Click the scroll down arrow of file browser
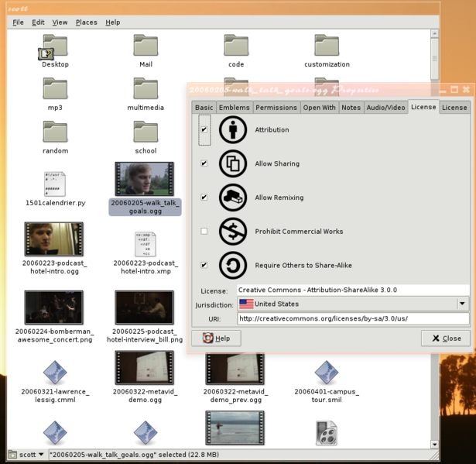This screenshot has height=464, width=476. (435, 445)
